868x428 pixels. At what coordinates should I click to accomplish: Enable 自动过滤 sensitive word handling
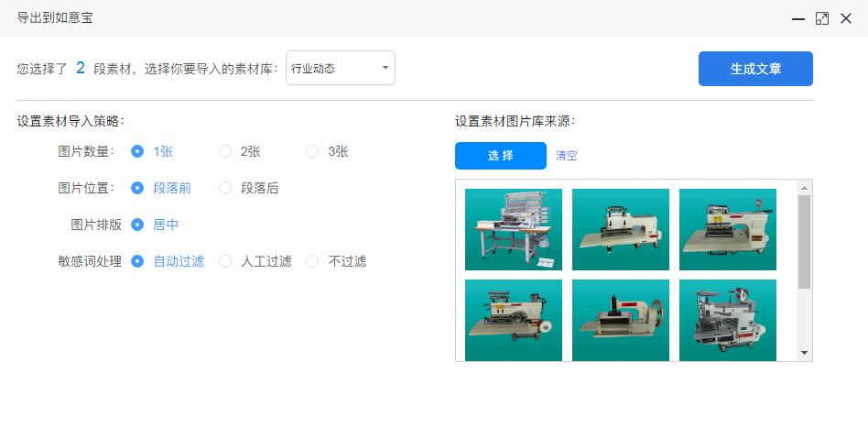[x=138, y=261]
